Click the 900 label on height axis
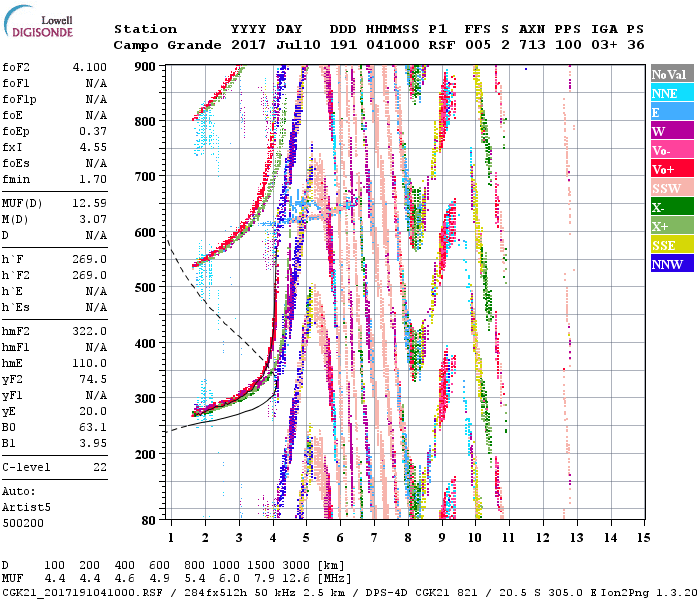Image resolution: width=700 pixels, height=600 pixels. 146,66
